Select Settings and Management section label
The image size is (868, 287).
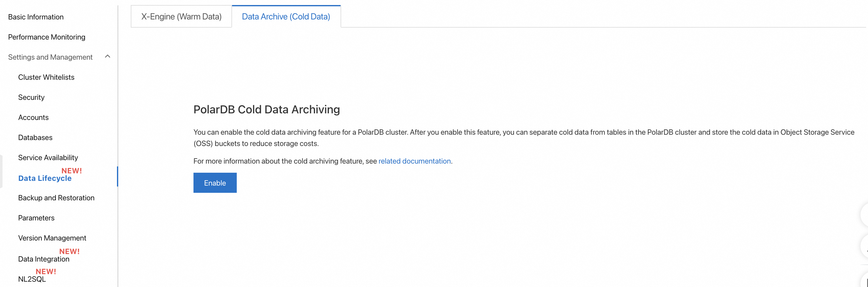click(x=50, y=57)
